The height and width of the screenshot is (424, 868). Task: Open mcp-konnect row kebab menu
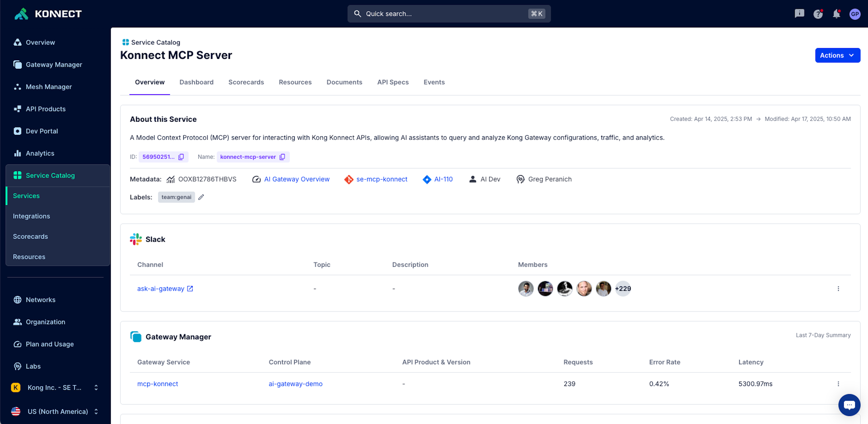click(838, 384)
